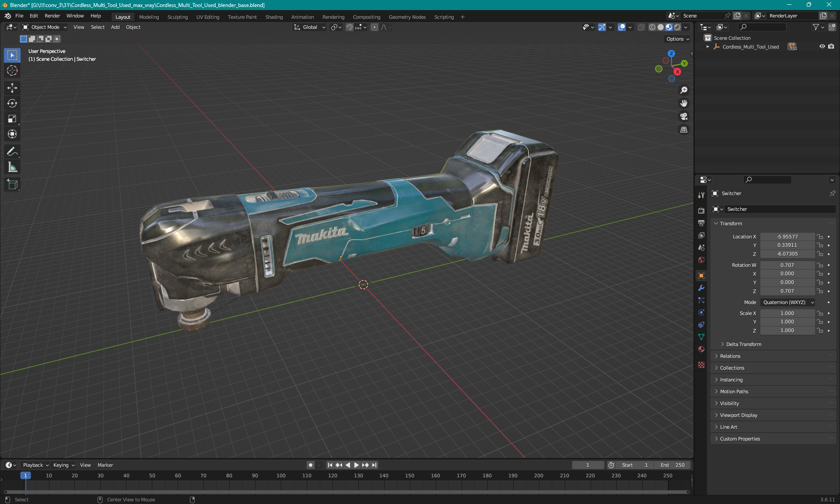Open the World properties tab
Viewport: 840px width, 504px height.
701,260
